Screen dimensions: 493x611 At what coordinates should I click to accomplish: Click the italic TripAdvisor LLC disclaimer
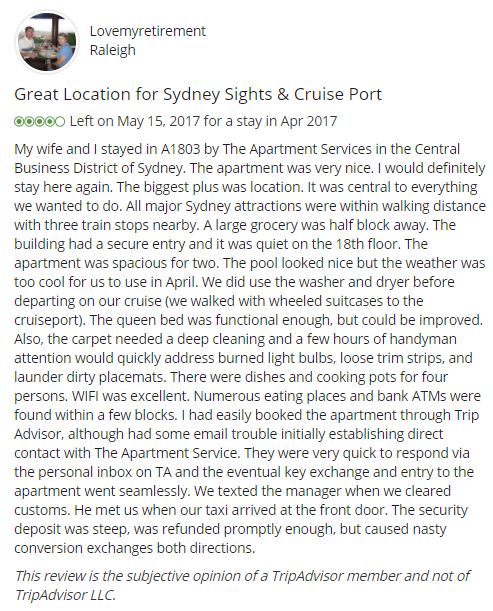(242, 585)
